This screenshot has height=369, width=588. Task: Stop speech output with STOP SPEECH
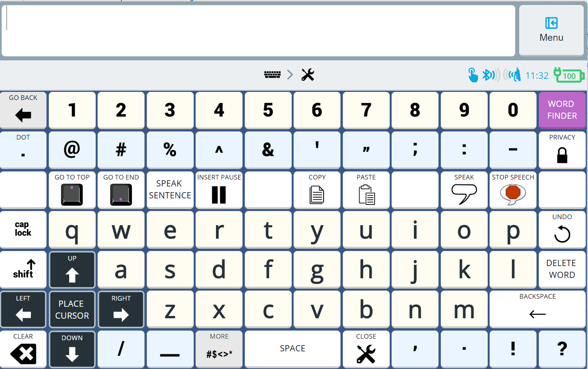pyautogui.click(x=513, y=190)
